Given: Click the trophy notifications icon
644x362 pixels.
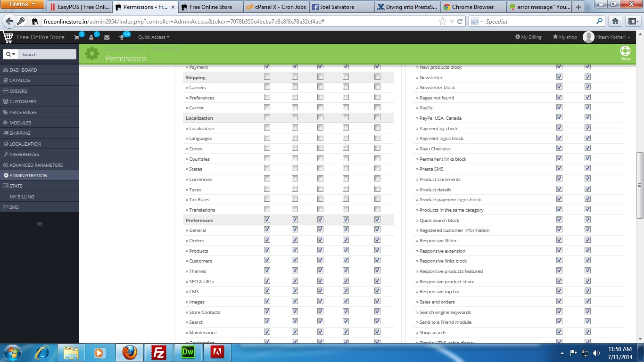Looking at the screenshot, I should pos(122,37).
